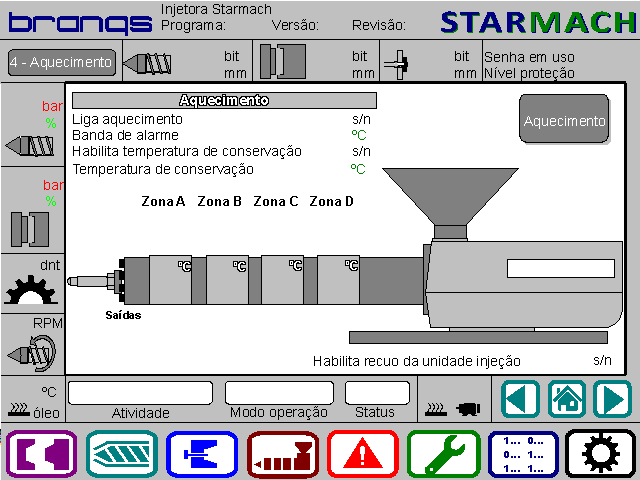This screenshot has height=480, width=640.
Task: Click the white field on the injection unit
Action: point(561,269)
